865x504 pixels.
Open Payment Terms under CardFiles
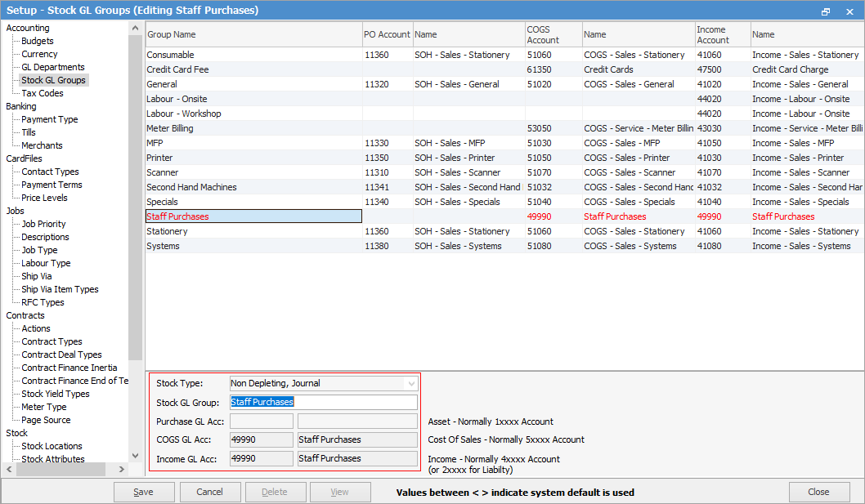(52, 185)
